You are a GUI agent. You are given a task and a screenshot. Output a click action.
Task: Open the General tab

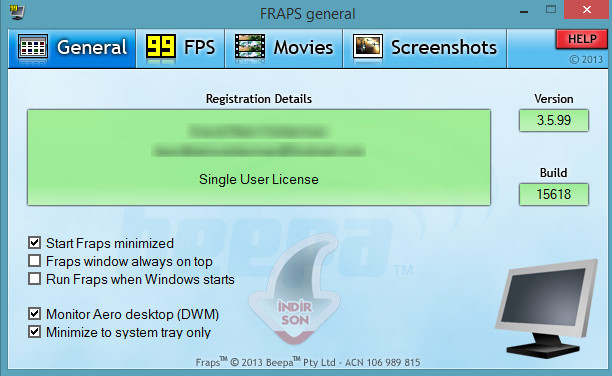click(72, 48)
